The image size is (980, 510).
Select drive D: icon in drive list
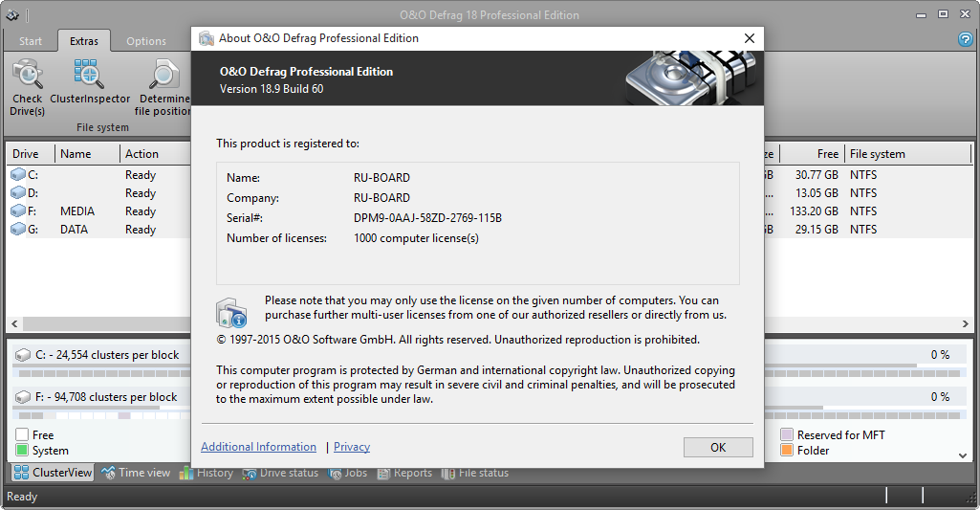pyautogui.click(x=18, y=192)
